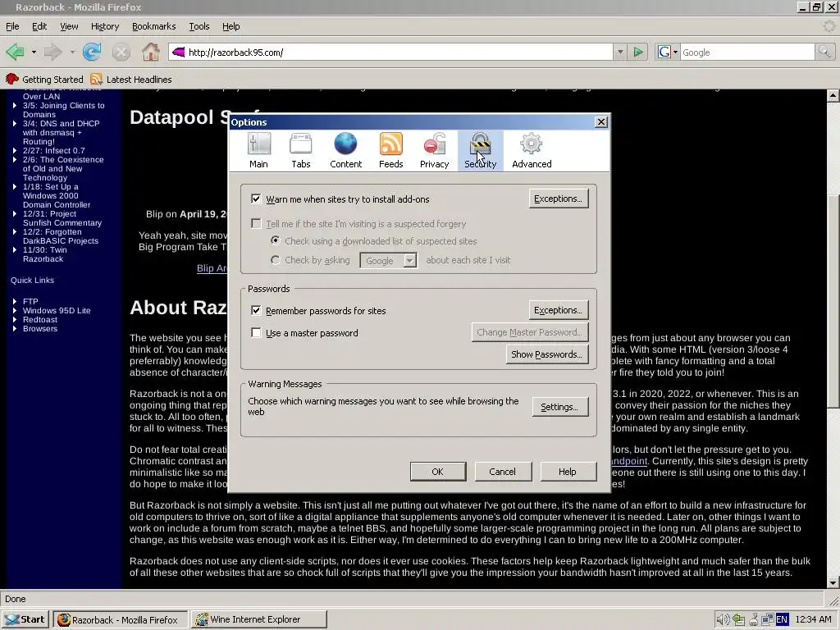This screenshot has height=630, width=840.
Task: Open the View menu
Action: 69,26
